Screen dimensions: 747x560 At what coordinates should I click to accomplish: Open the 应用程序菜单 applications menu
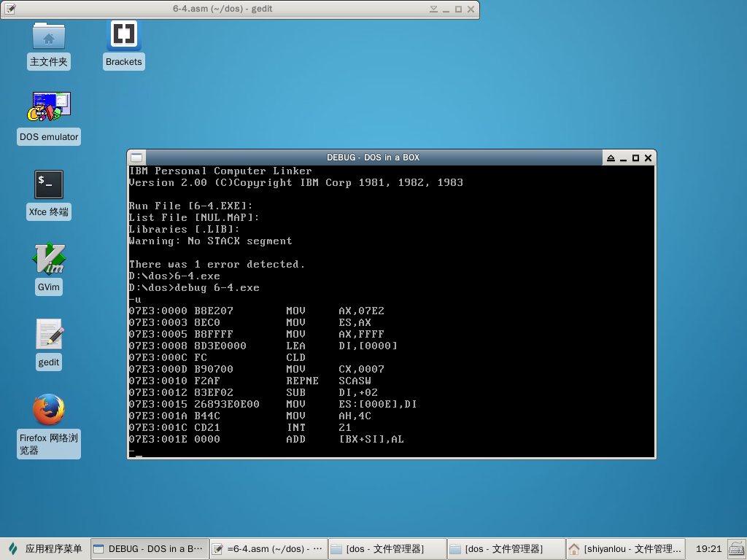[45, 548]
